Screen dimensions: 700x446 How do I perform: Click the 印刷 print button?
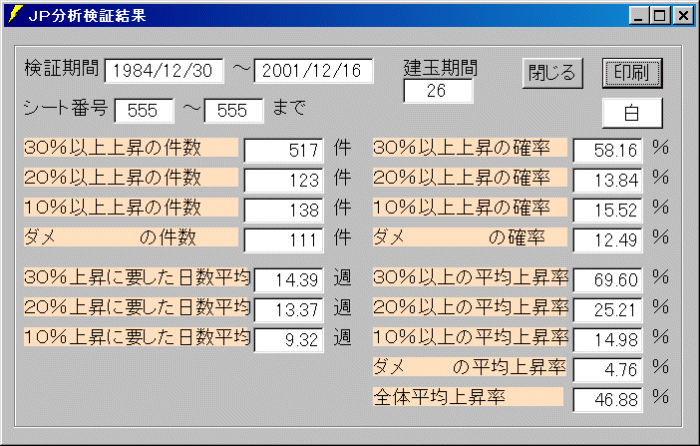632,73
